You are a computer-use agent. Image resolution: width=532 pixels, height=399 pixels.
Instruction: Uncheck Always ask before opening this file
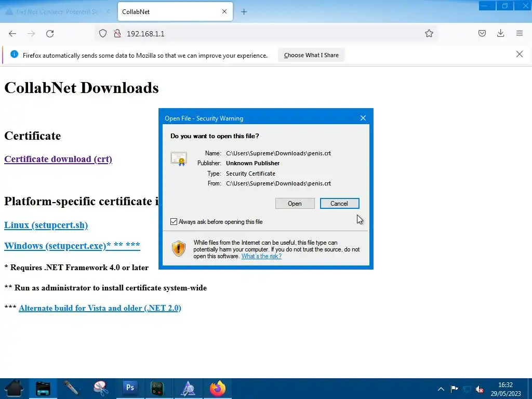pos(174,221)
